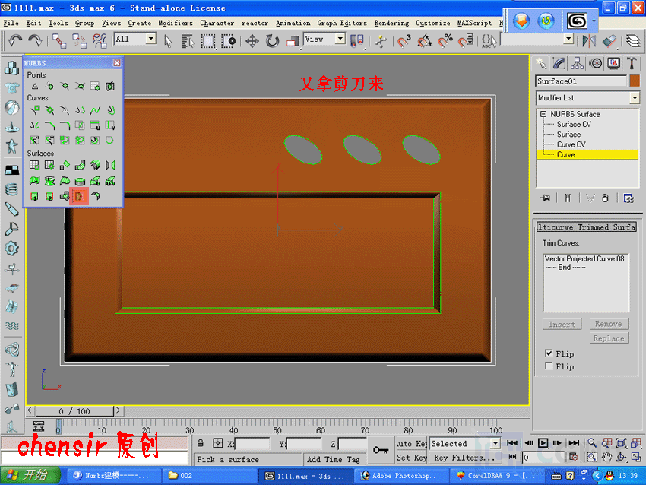
Task: Click the Create CV Surface icon in NURBS toolbox
Action: point(35,165)
